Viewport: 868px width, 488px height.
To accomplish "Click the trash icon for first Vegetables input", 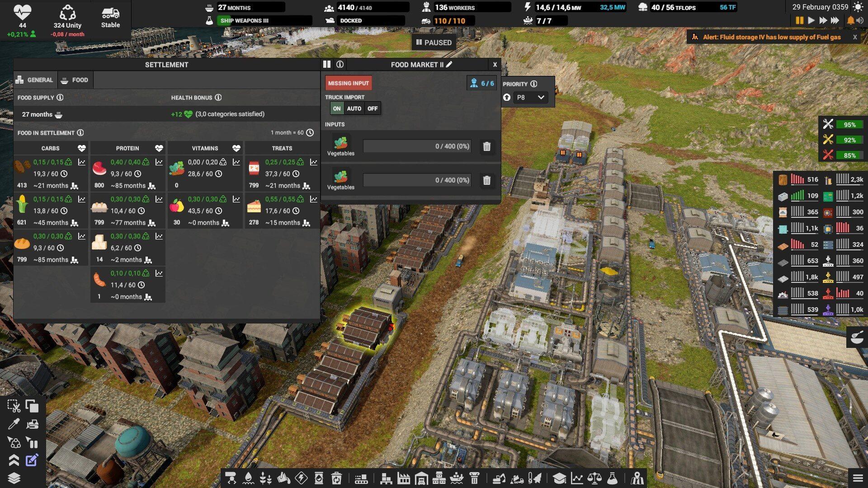I will coord(486,146).
